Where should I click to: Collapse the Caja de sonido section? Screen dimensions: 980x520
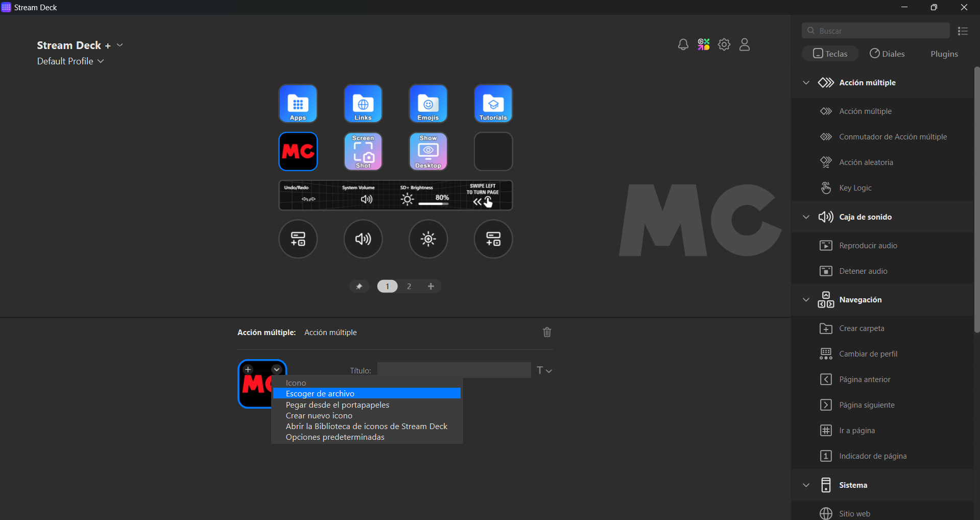point(806,217)
